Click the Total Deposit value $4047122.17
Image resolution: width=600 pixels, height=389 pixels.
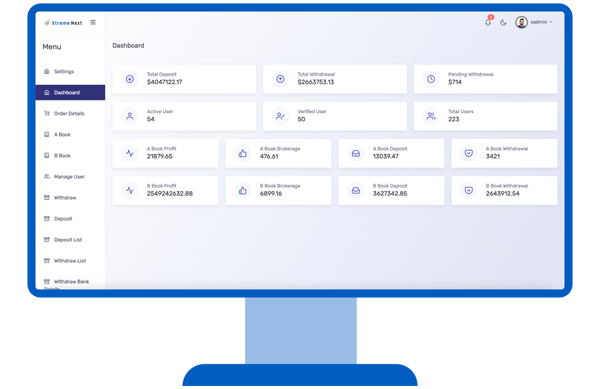pos(165,82)
